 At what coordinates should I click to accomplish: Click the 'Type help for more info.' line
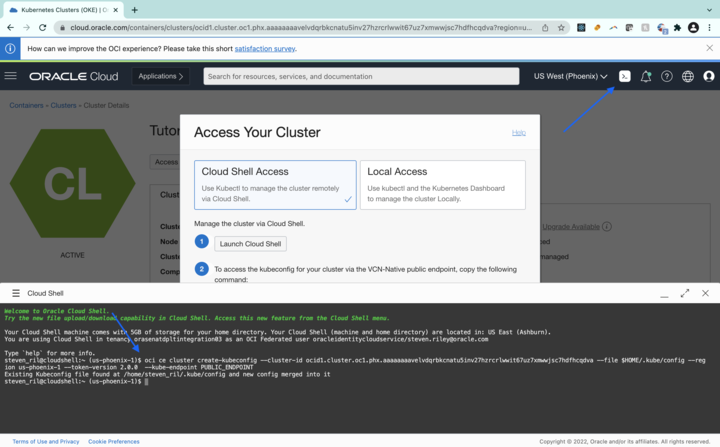tap(50, 353)
